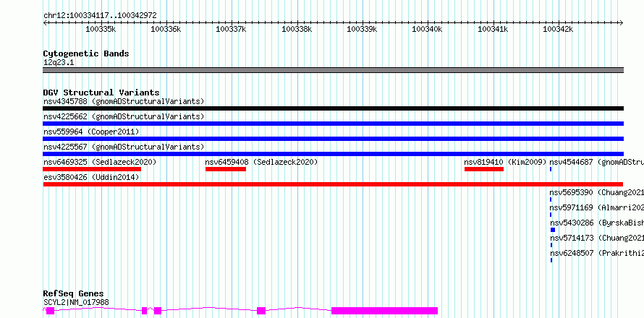644x318 pixels.
Task: Open the nsv5971169 Almarri label
Action: pos(597,207)
